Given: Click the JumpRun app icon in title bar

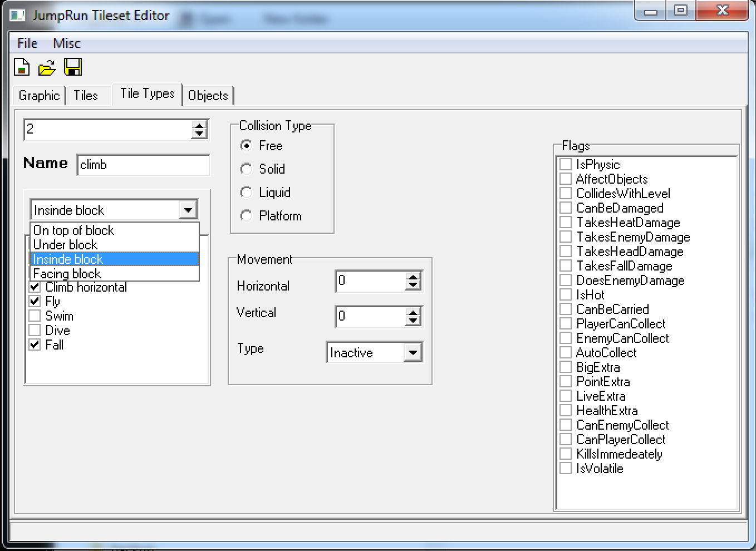Looking at the screenshot, I should tap(18, 16).
